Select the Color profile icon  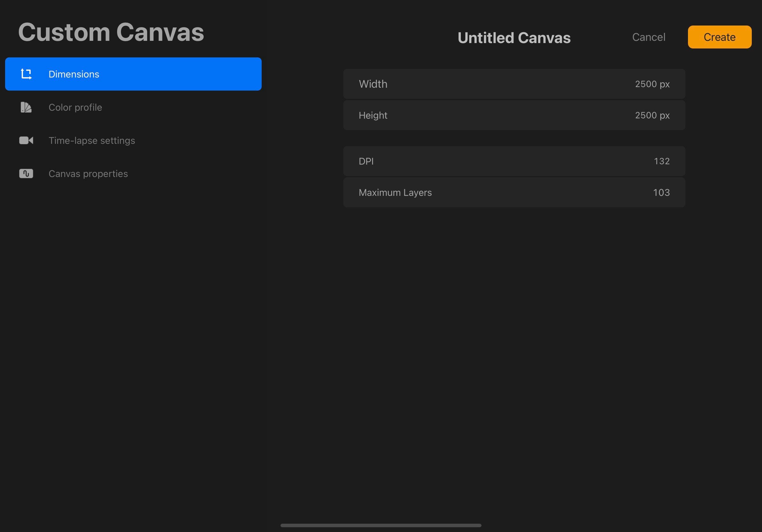coord(26,107)
